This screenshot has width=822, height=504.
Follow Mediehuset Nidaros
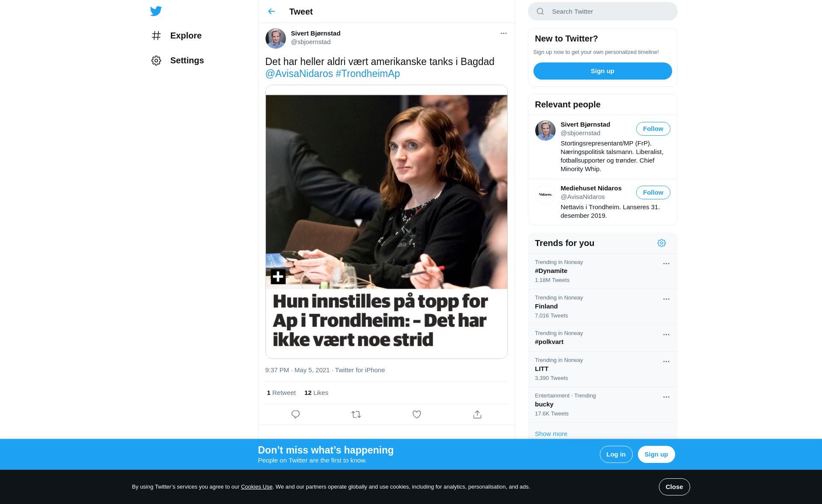click(653, 193)
